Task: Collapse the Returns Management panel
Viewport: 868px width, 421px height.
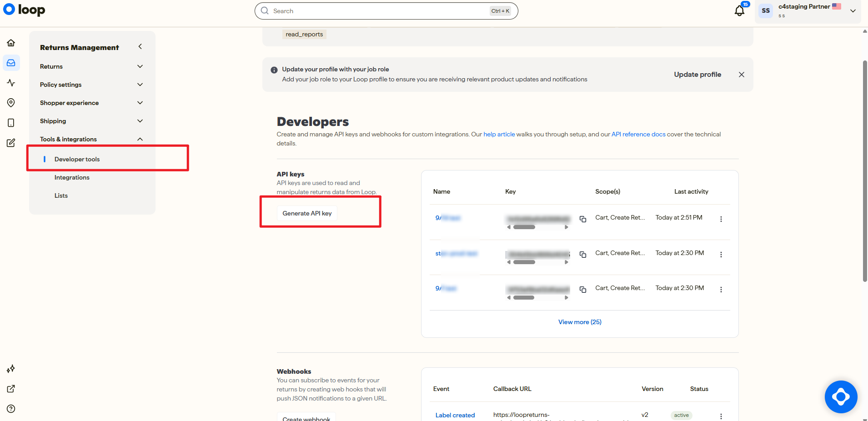Action: tap(140, 46)
